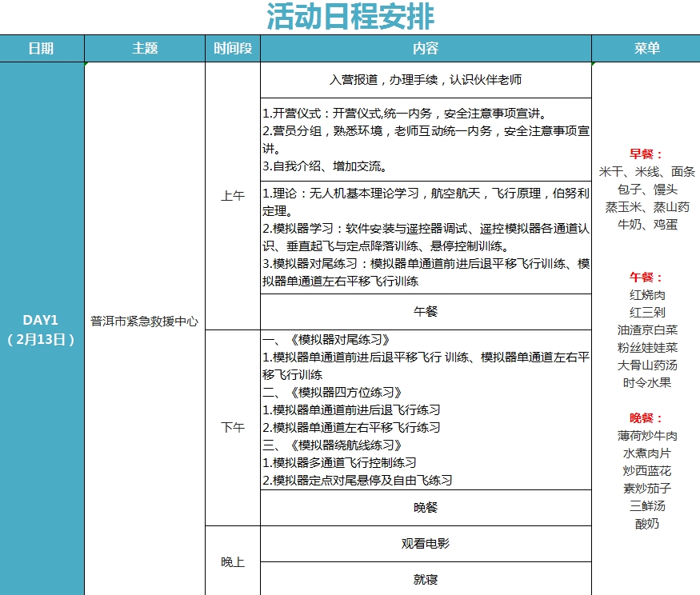This screenshot has height=595, width=700.
Task: Click the "内容" header cell
Action: 426,49
